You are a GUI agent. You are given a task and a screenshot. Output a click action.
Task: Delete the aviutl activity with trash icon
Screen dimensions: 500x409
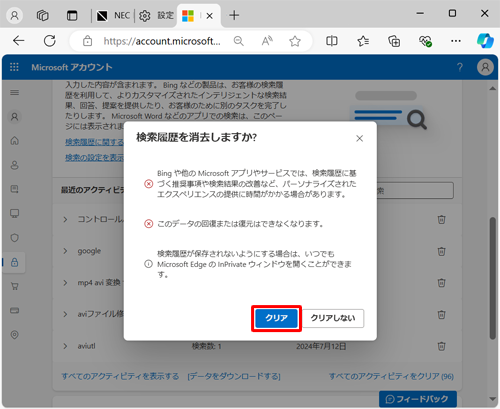441,346
